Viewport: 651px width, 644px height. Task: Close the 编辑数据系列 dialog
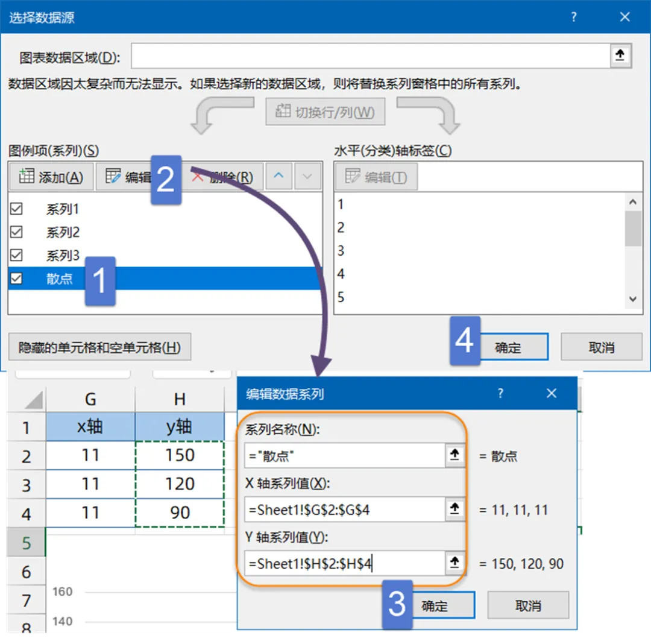pyautogui.click(x=552, y=393)
